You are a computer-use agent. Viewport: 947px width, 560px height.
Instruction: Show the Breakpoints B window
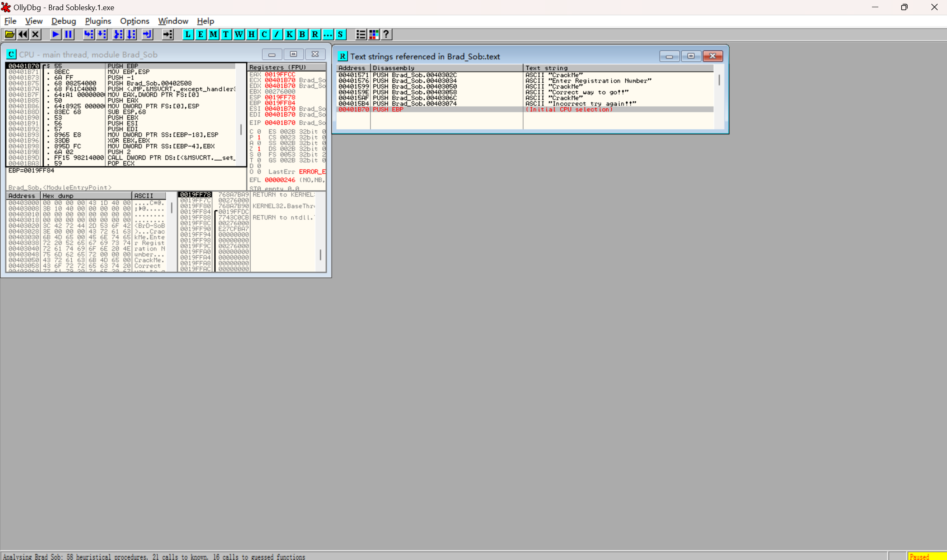point(302,34)
